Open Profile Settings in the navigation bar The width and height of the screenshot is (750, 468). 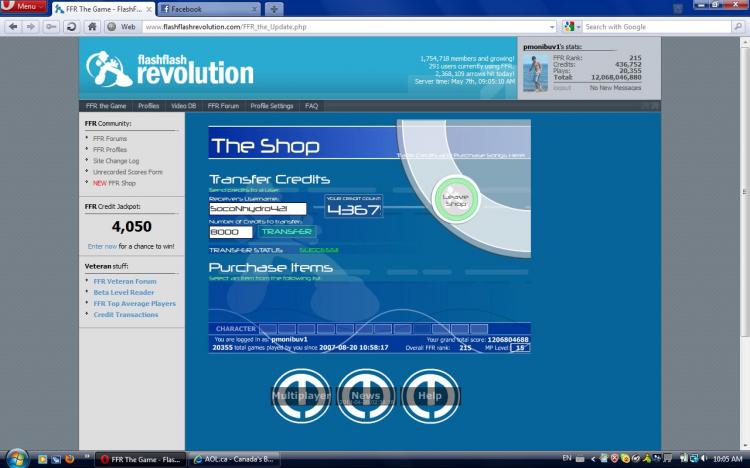tap(272, 106)
